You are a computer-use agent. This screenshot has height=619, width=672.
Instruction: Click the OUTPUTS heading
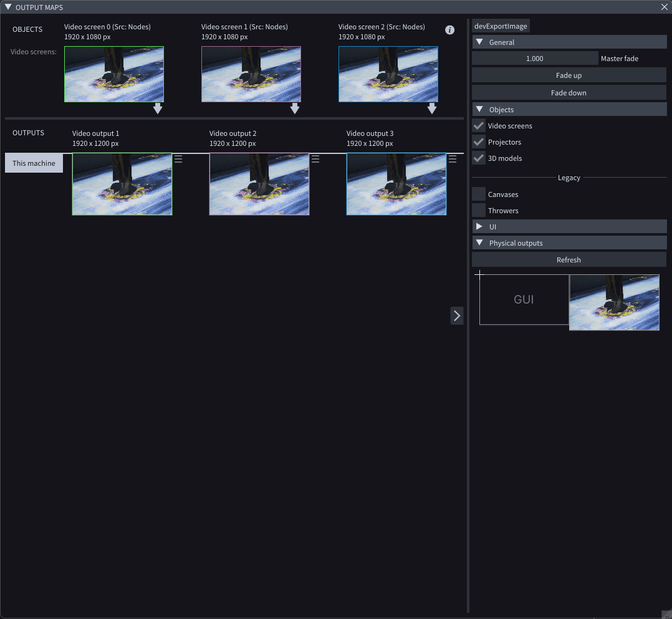point(28,133)
